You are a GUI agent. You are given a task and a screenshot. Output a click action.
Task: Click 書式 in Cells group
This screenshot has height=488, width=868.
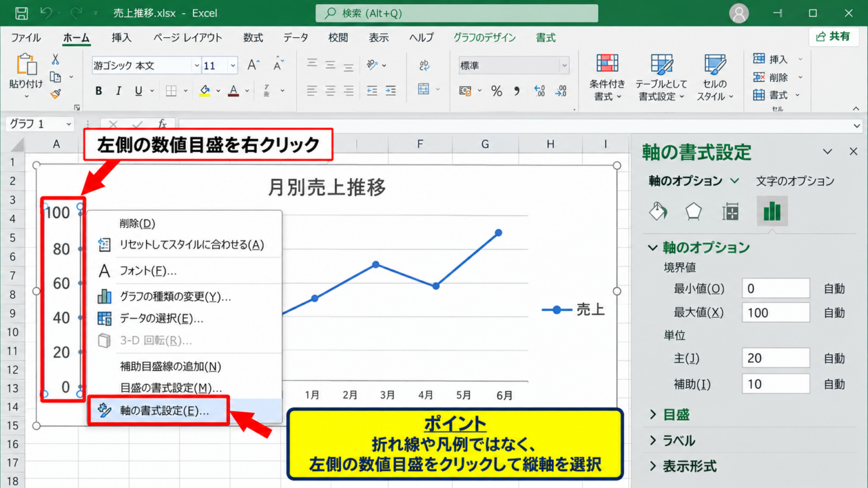click(778, 95)
